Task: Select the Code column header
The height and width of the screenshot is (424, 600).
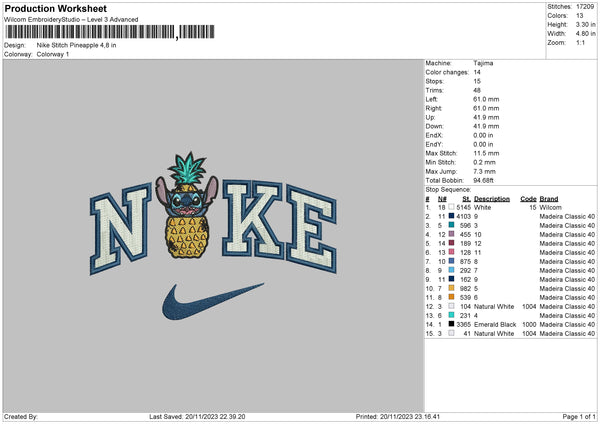Action: 528,199
